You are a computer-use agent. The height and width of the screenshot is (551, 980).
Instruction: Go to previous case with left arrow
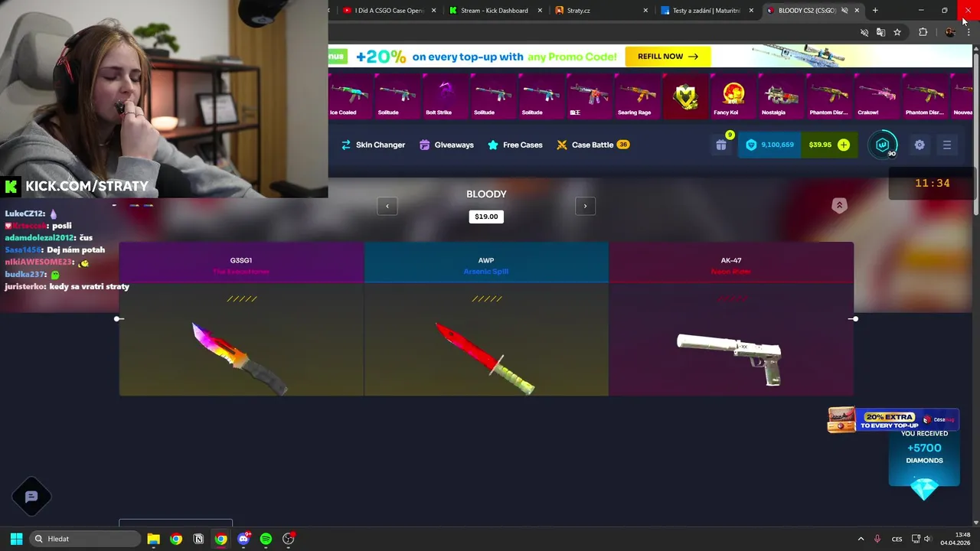(x=387, y=206)
